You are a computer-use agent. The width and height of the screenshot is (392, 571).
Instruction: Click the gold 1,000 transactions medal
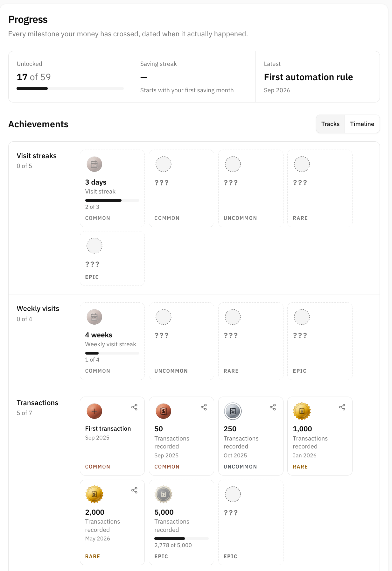(x=302, y=411)
